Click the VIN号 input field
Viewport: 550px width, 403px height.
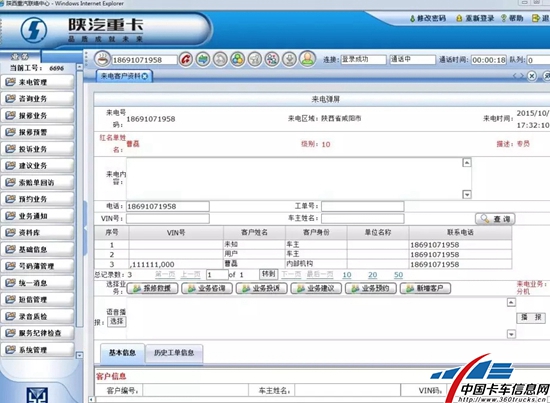pyautogui.click(x=168, y=219)
